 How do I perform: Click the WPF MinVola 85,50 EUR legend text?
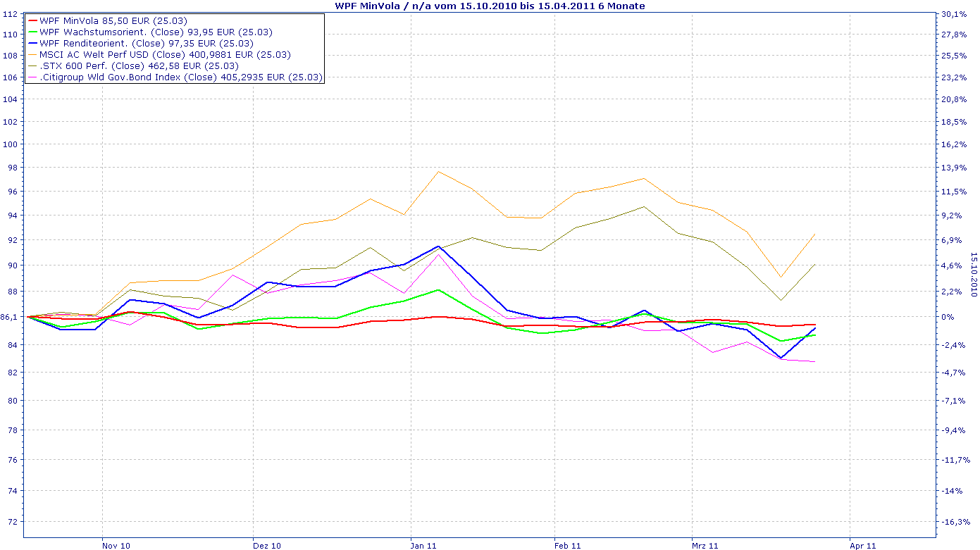[x=113, y=21]
